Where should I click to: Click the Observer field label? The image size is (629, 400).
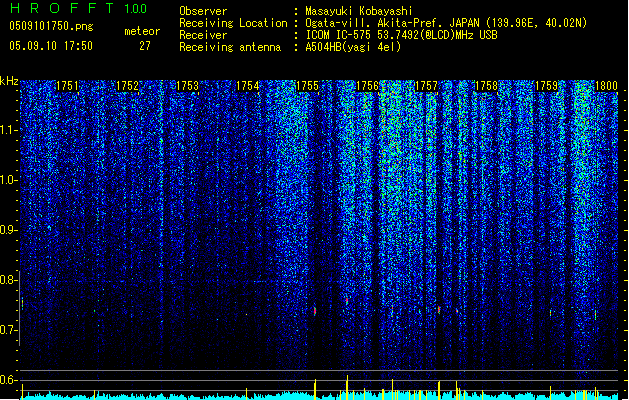click(203, 11)
